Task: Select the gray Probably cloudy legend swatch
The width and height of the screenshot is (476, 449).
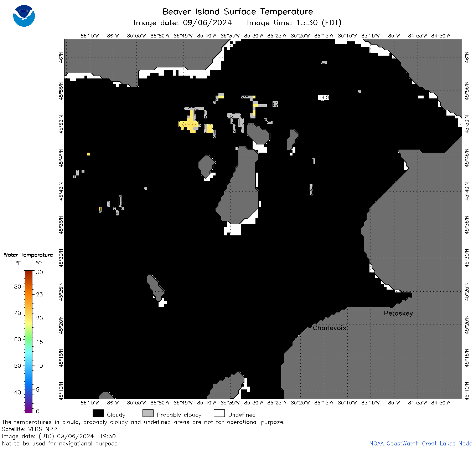Action: coord(148,413)
